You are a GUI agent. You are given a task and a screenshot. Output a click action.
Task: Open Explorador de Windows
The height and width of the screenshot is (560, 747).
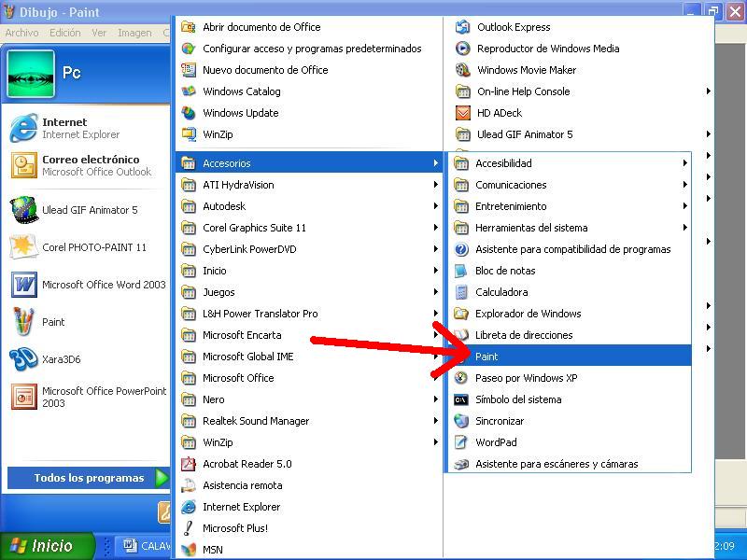pyautogui.click(x=570, y=313)
